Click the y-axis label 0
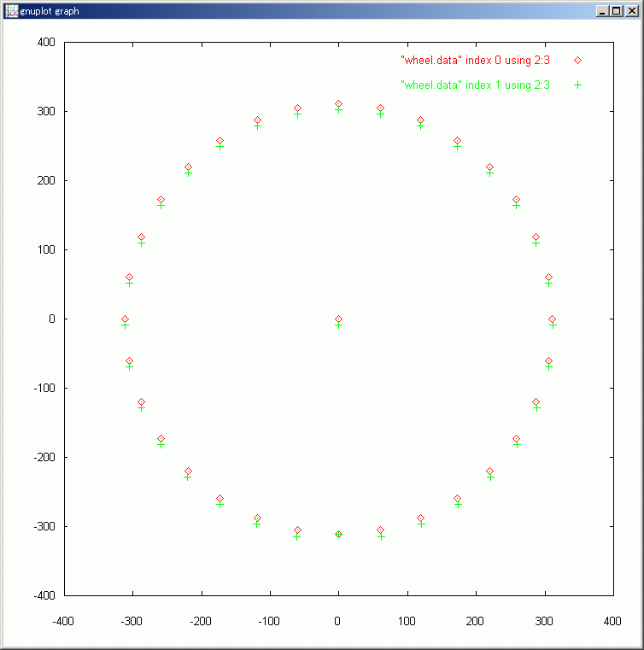The height and width of the screenshot is (650, 644). pyautogui.click(x=52, y=319)
